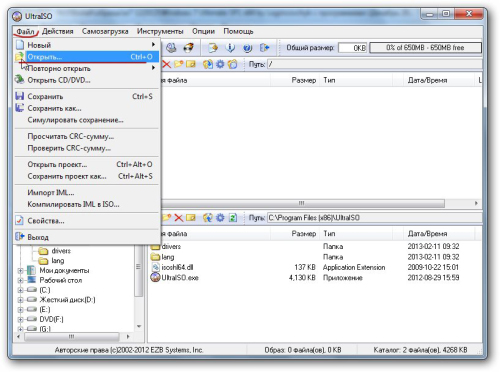
Task: Click the UltraISO title bar app icon
Action: pyautogui.click(x=17, y=16)
